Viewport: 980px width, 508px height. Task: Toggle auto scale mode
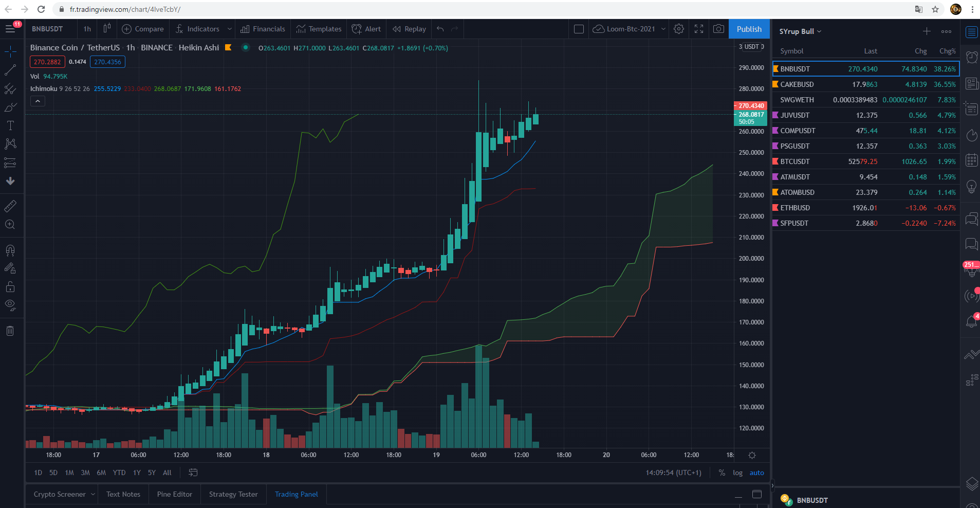756,473
